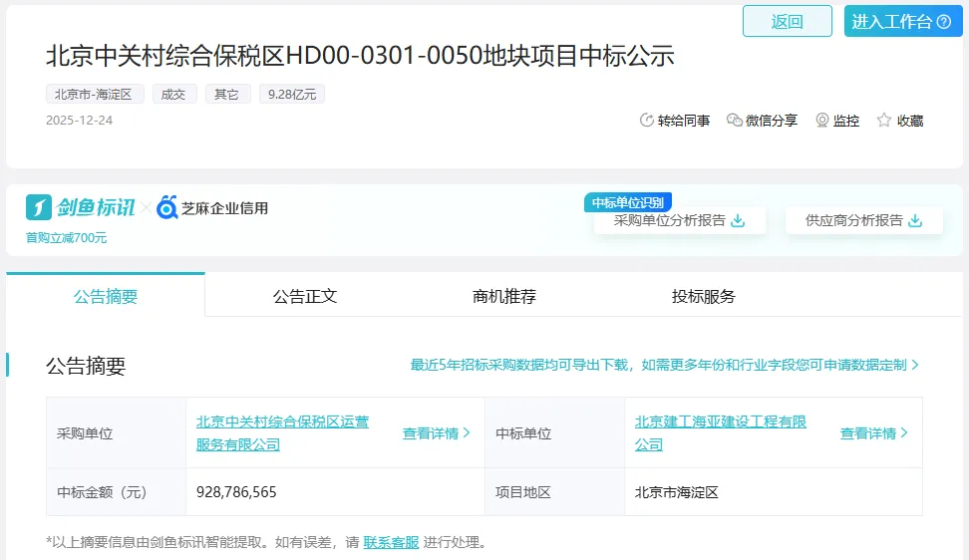Image resolution: width=969 pixels, height=560 pixels.
Task: Click the 剑鱼标讯 logo
Action: click(x=81, y=207)
